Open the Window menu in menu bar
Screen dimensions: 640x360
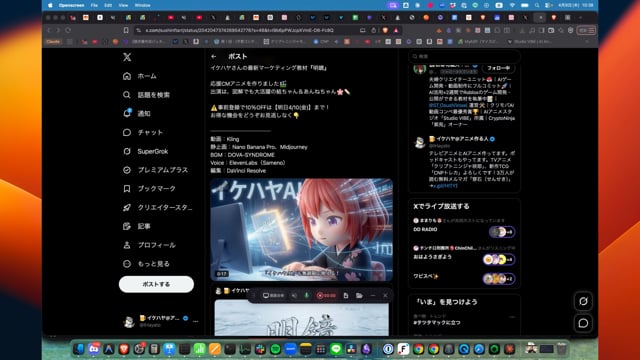point(142,5)
